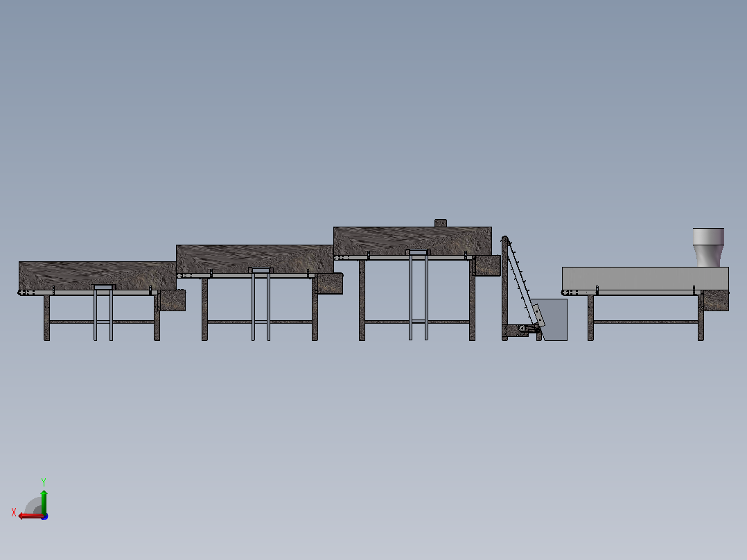This screenshot has height=560, width=747.
Task: Select the drive motor at the elevator's base
Action: click(x=524, y=329)
